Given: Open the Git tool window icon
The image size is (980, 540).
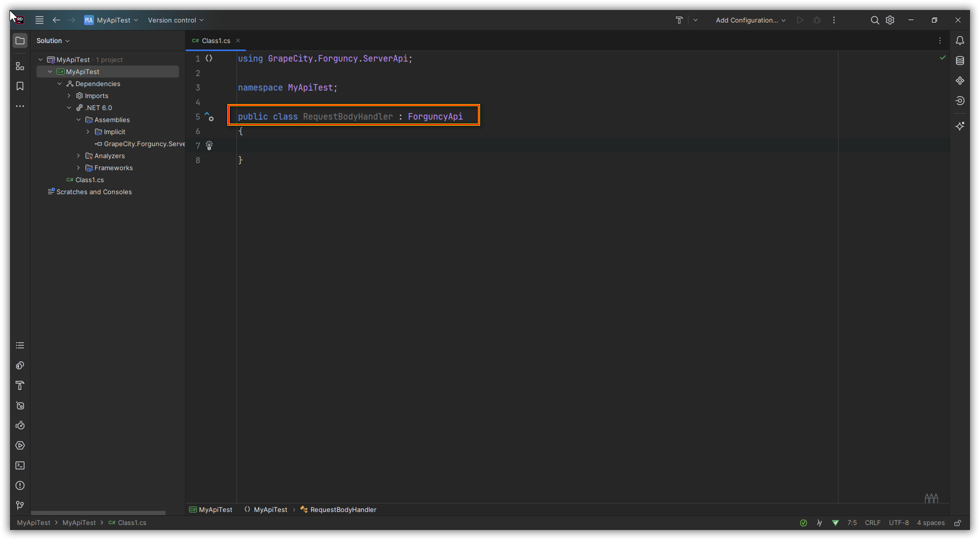Looking at the screenshot, I should (20, 505).
